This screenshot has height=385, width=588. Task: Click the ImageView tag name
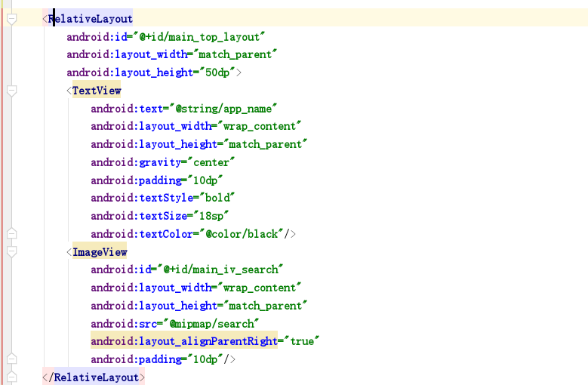(100, 252)
